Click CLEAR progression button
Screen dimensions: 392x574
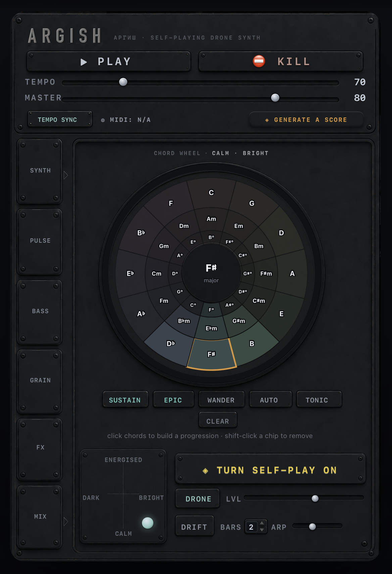(x=218, y=420)
